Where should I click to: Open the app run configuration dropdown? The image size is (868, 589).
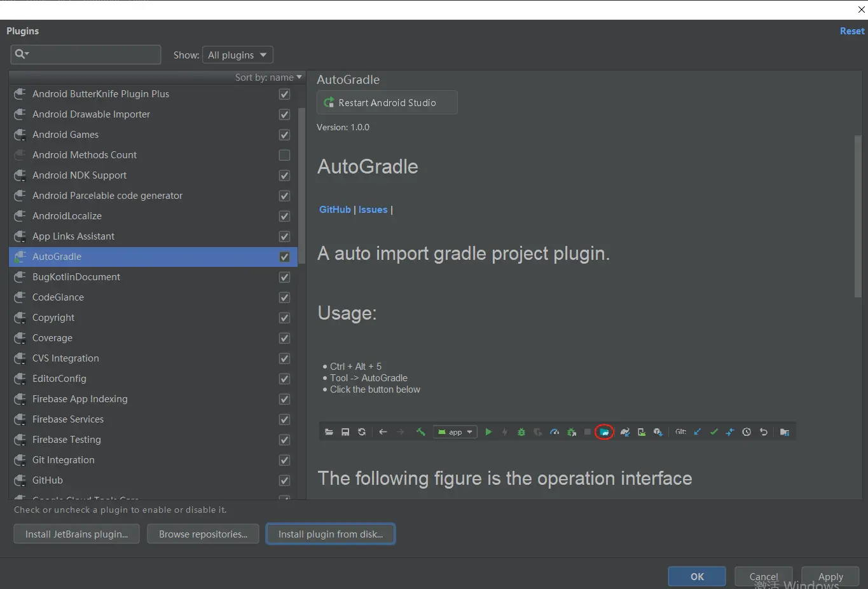tap(455, 432)
